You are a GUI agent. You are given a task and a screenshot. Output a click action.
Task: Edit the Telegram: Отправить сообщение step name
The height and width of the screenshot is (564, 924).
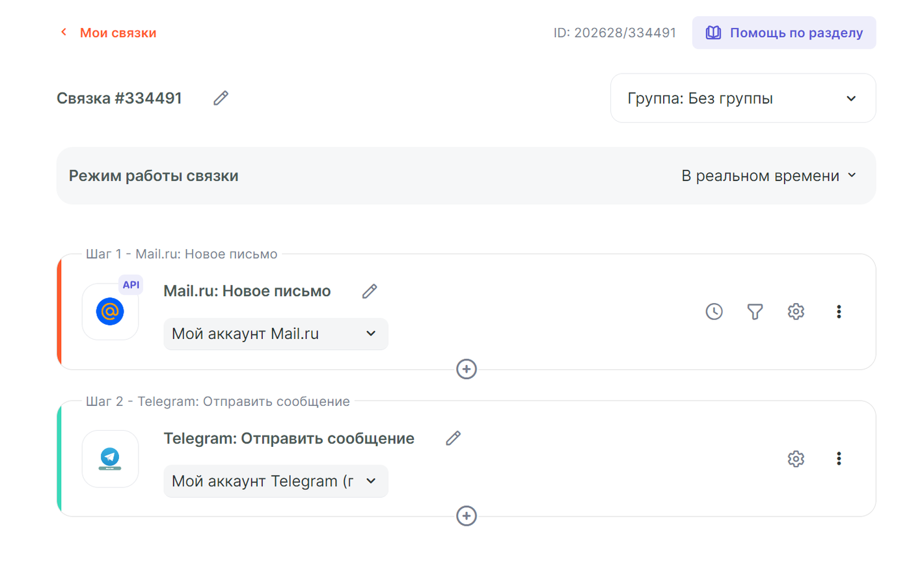tap(453, 438)
